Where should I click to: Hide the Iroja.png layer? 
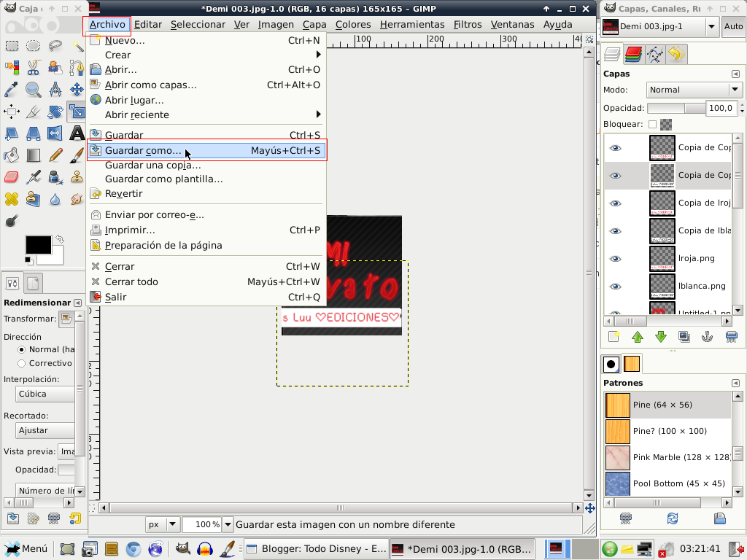click(616, 259)
